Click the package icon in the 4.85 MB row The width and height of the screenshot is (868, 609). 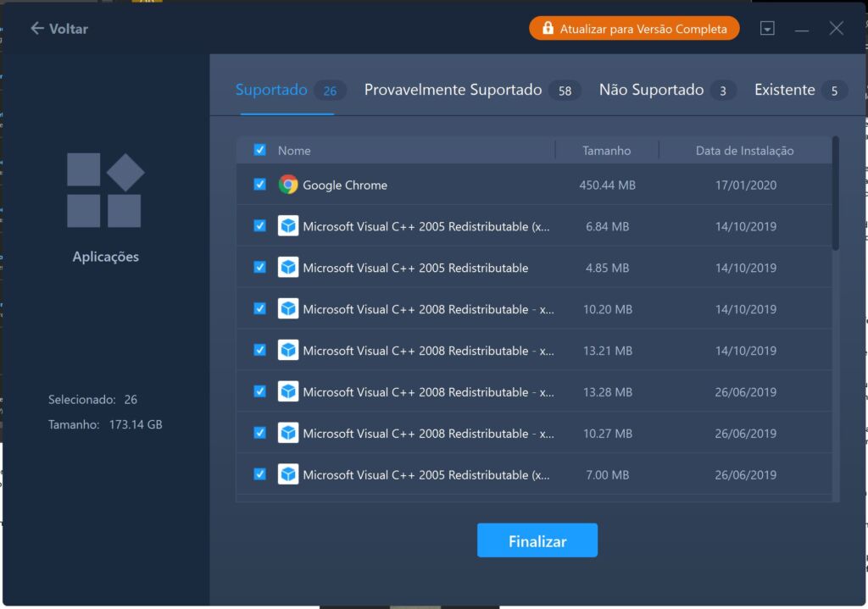click(x=288, y=267)
